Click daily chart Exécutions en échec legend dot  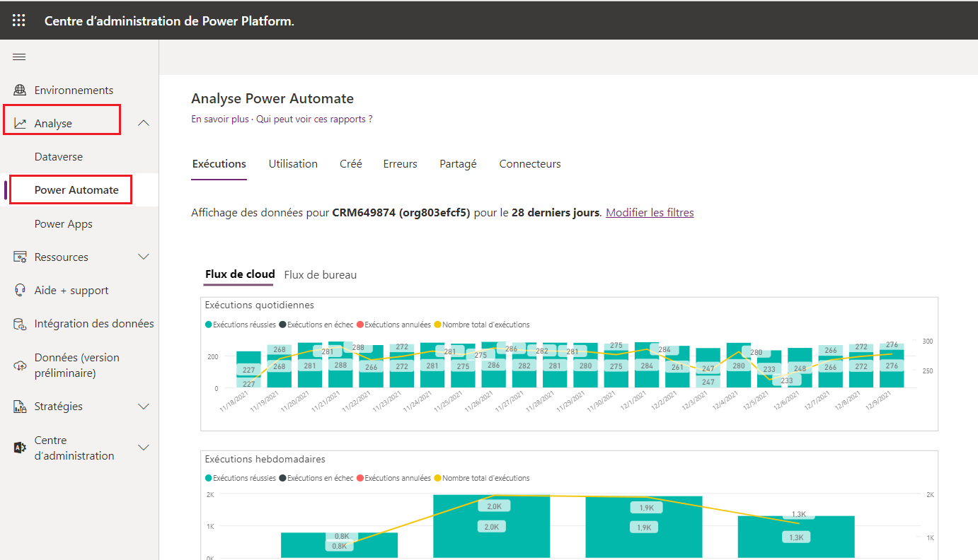pyautogui.click(x=283, y=325)
